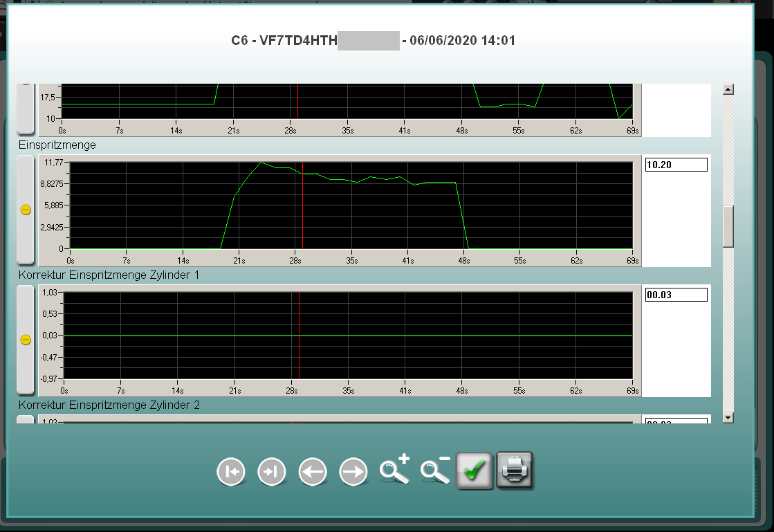Click the "8,8275" y-axis label

click(52, 183)
